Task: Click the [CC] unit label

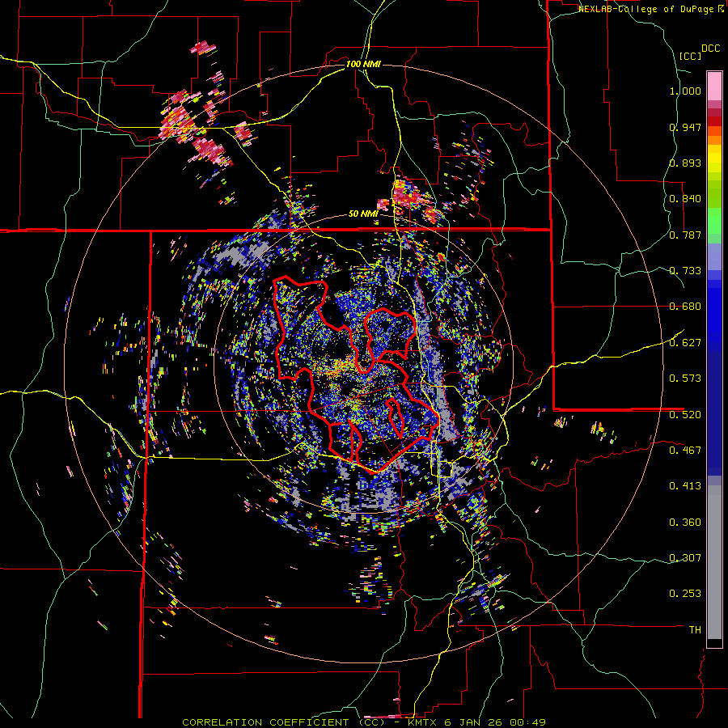Action: [690, 56]
